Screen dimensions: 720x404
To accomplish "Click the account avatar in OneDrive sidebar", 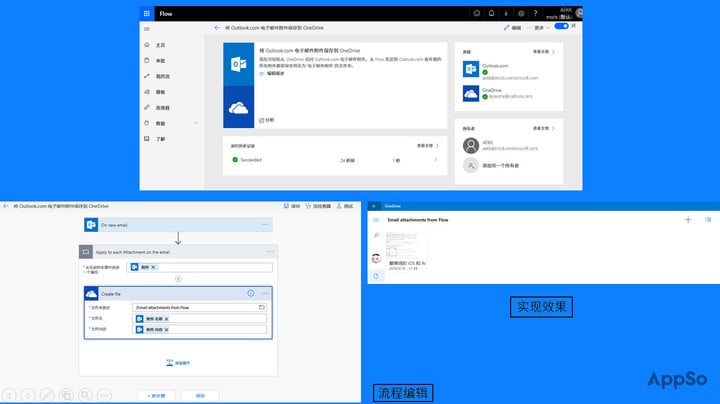I will point(376,258).
